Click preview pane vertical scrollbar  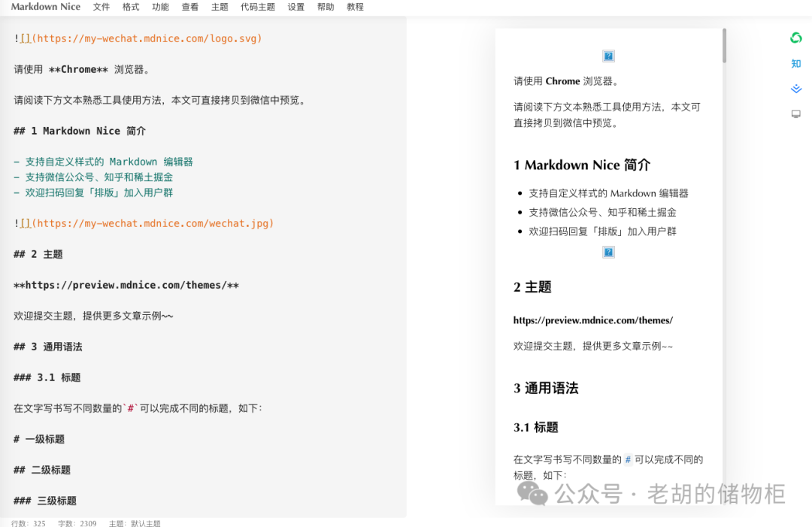click(724, 46)
